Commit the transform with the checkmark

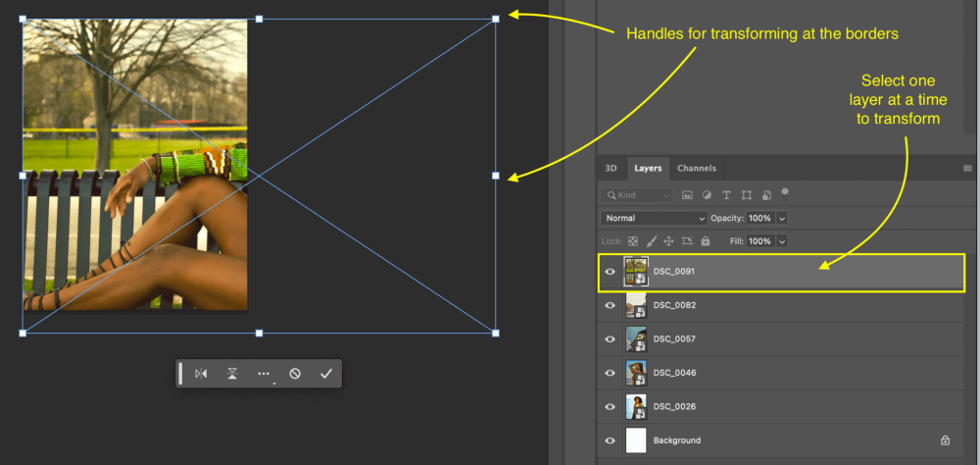tap(325, 374)
